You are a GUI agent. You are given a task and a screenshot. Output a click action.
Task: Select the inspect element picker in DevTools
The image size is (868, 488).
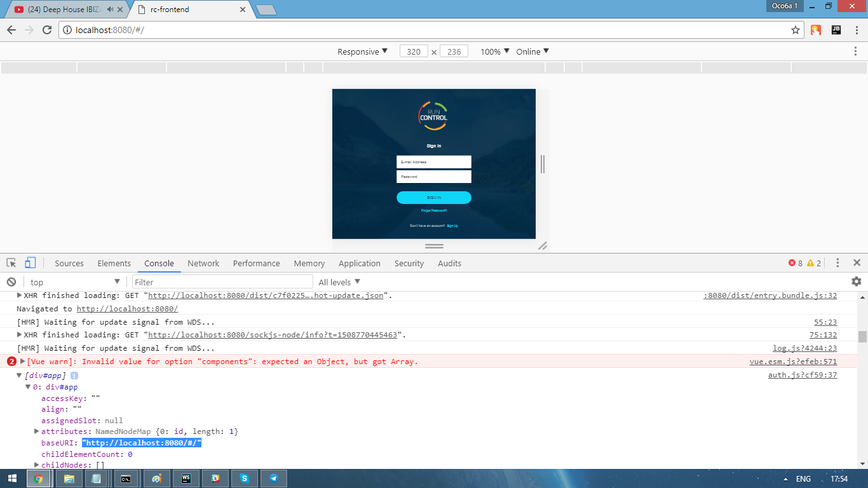[11, 263]
